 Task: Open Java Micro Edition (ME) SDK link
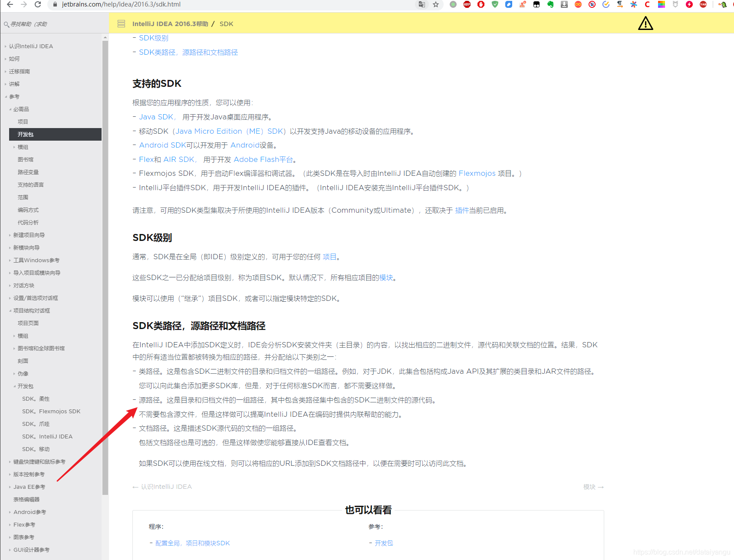[229, 132]
